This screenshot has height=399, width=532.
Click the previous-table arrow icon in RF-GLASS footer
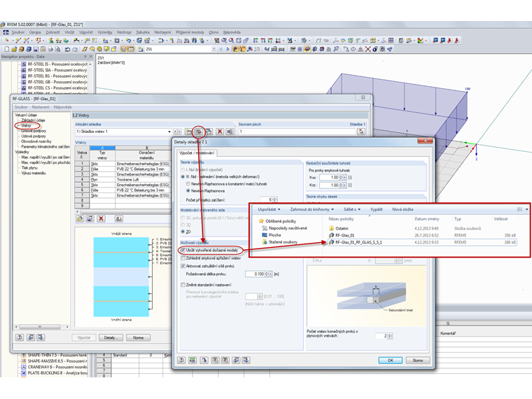[31, 337]
